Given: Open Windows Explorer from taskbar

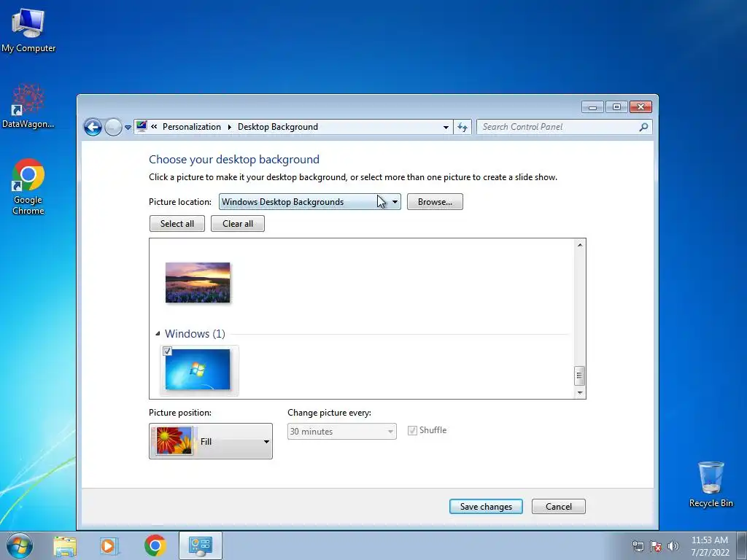Looking at the screenshot, I should point(65,546).
